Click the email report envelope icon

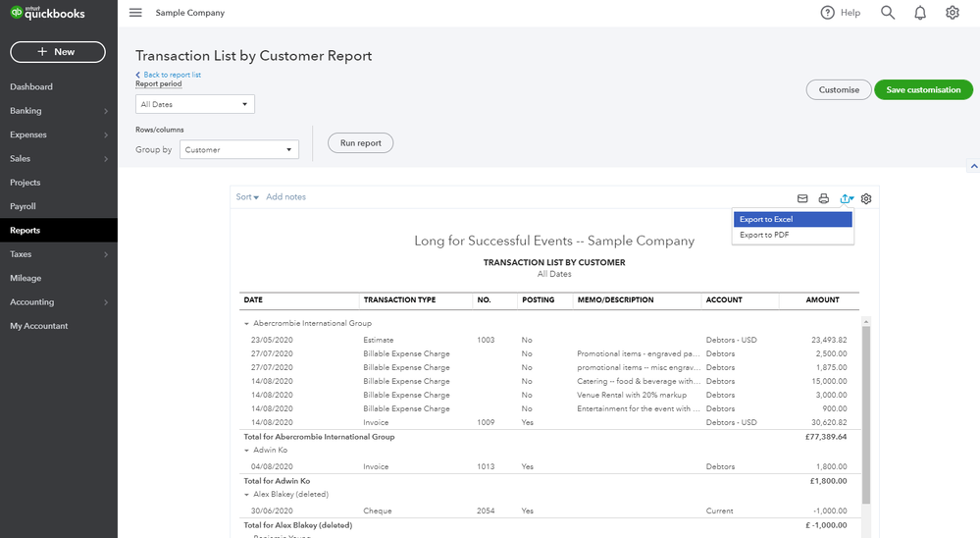(x=801, y=198)
